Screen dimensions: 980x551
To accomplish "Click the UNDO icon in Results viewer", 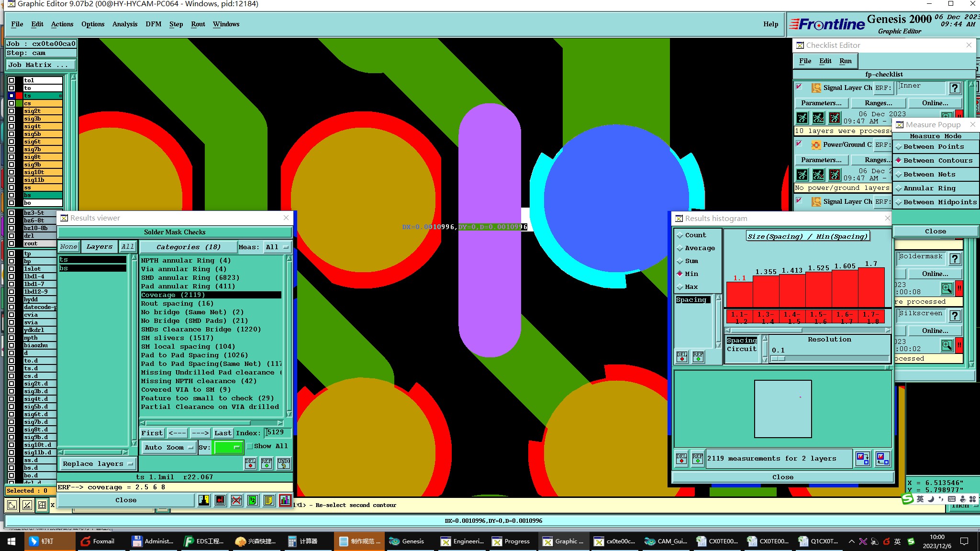I will pos(283,463).
